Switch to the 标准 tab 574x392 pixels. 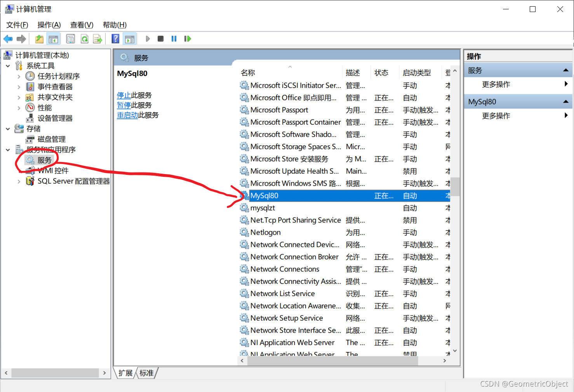click(x=146, y=373)
